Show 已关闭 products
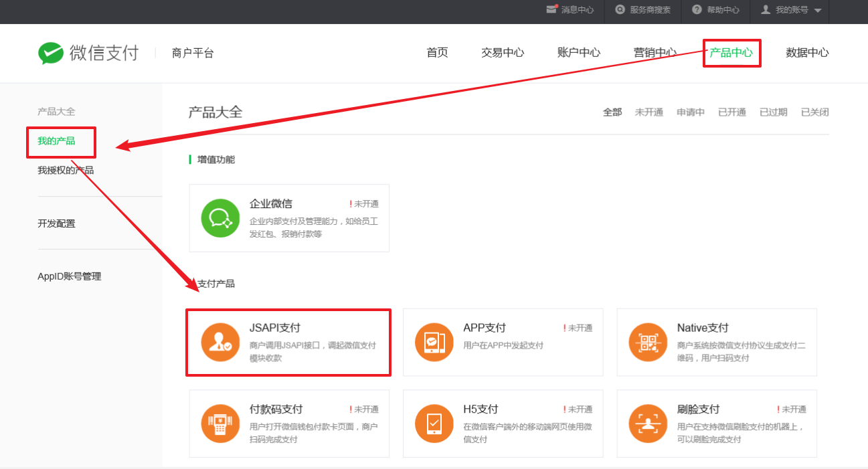The height and width of the screenshot is (469, 868). [x=815, y=112]
